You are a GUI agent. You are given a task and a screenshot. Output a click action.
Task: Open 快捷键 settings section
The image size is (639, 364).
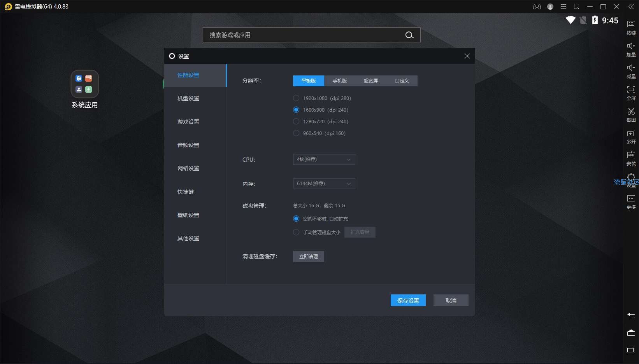(195, 192)
